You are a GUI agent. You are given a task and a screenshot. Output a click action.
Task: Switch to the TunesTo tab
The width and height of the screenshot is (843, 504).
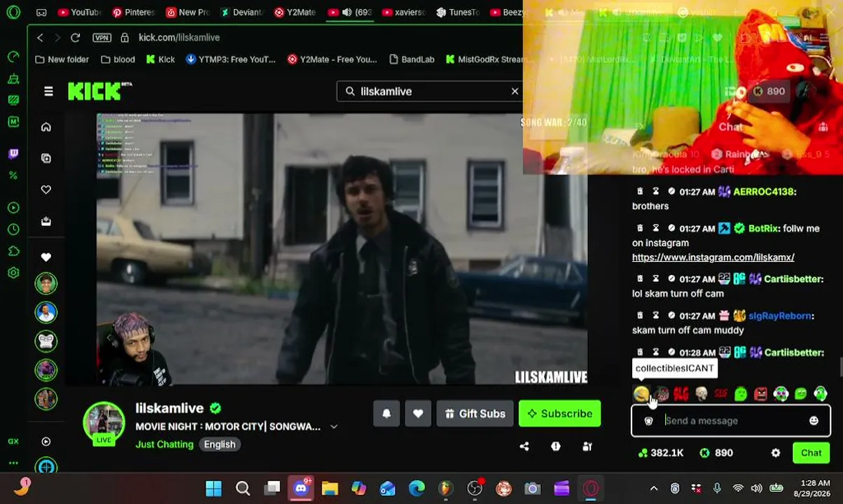[457, 12]
